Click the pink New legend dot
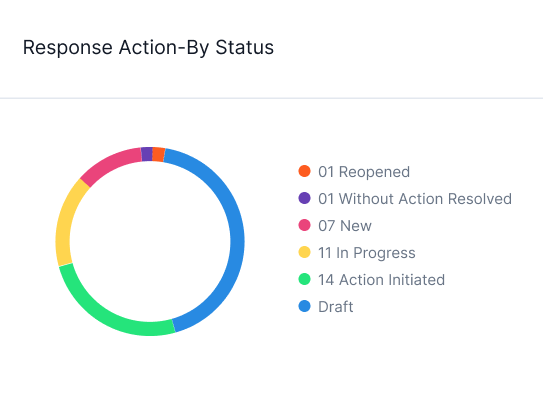This screenshot has width=543, height=393. (x=304, y=225)
